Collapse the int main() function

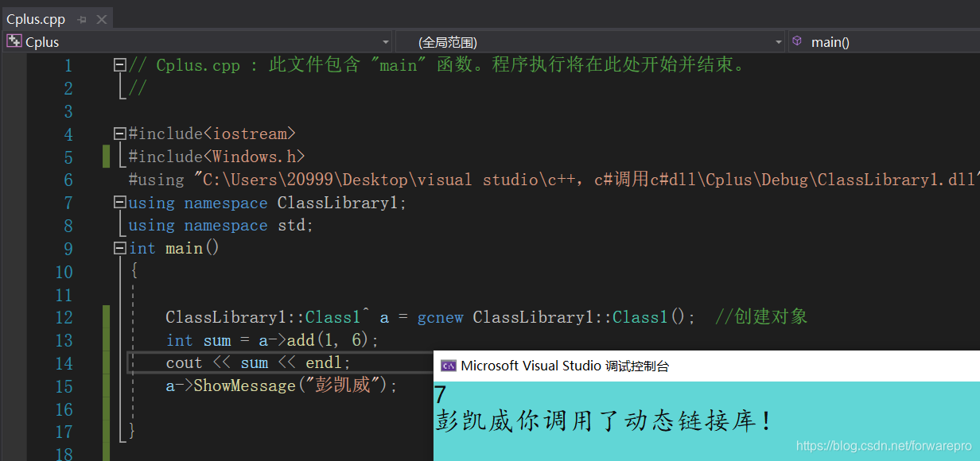tap(120, 248)
